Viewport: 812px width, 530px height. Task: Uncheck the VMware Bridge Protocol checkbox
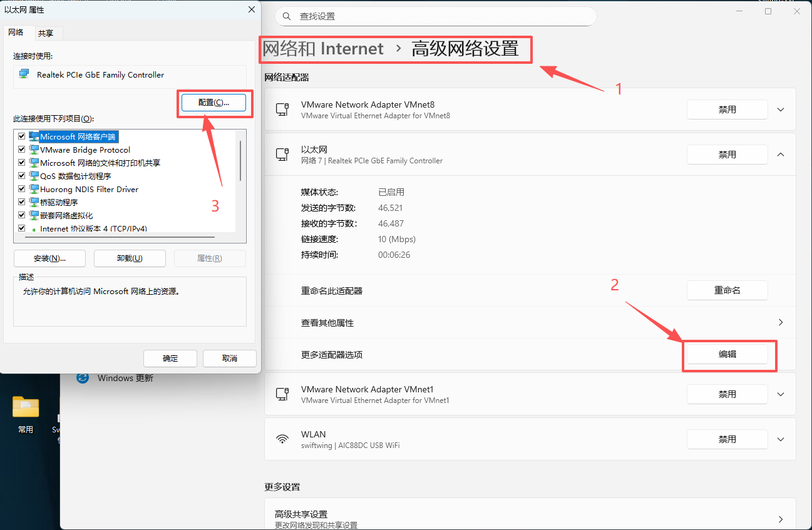click(22, 150)
